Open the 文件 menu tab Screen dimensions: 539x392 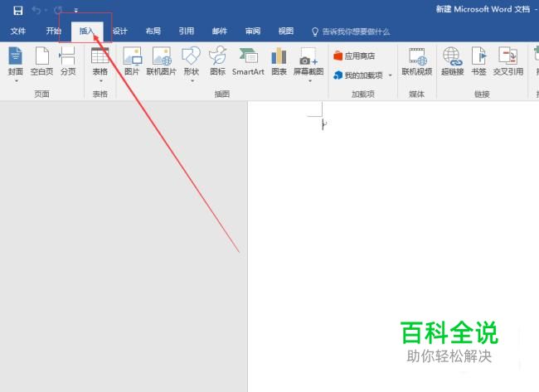[x=18, y=31]
